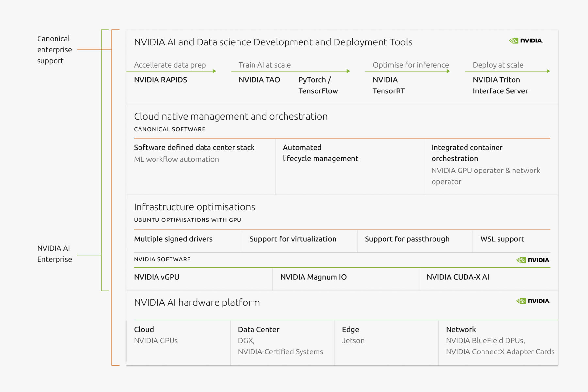Click NVIDIA AI and Data science title

(x=273, y=42)
